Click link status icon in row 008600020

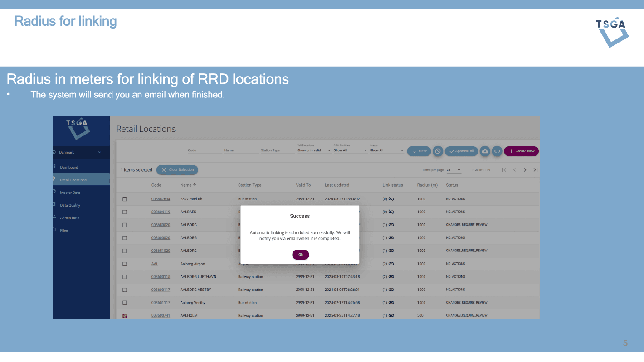point(391,237)
